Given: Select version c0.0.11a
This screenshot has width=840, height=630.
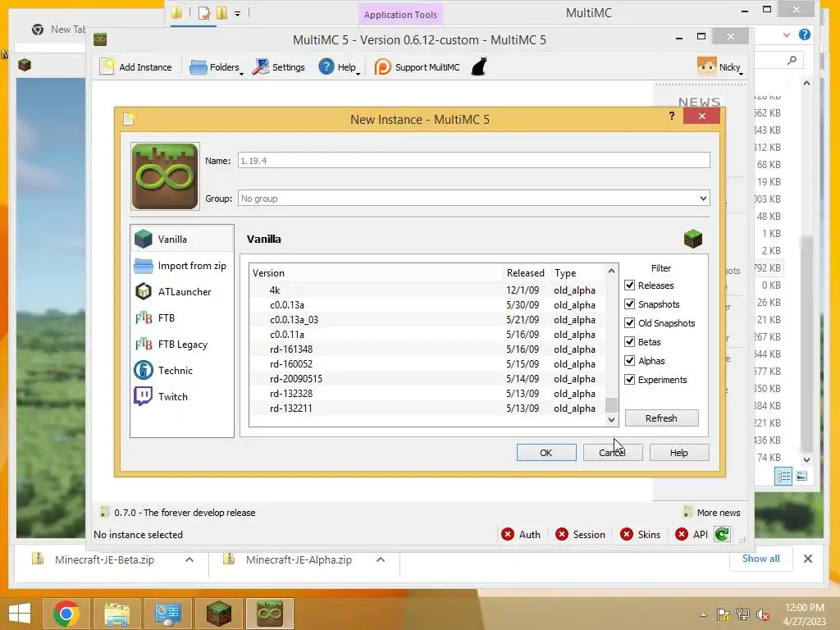Looking at the screenshot, I should point(427,335).
